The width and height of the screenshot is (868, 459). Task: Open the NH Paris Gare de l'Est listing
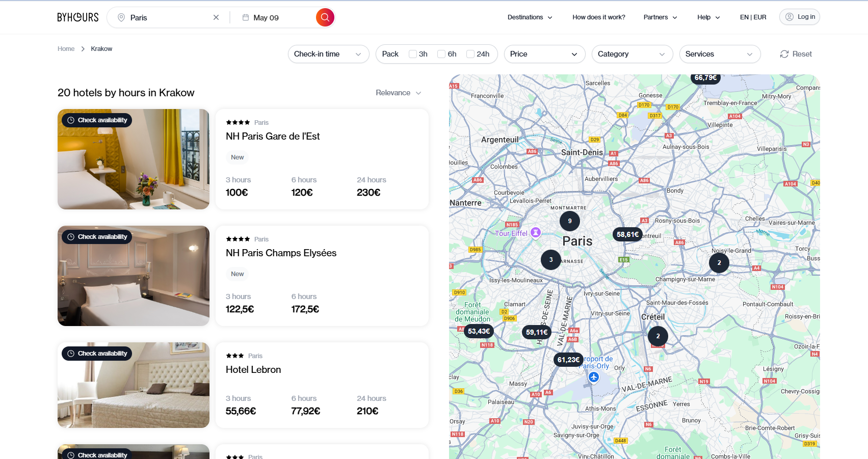pos(273,137)
